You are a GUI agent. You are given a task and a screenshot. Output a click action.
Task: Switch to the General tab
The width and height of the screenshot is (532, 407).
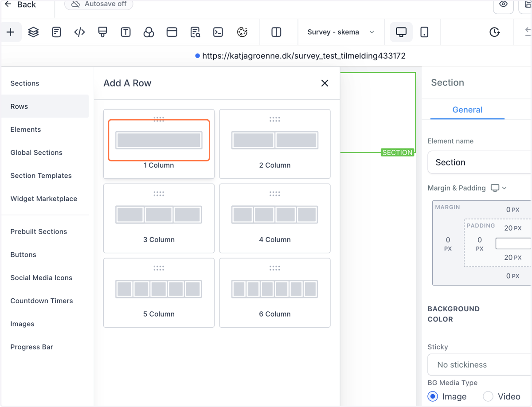pos(467,110)
